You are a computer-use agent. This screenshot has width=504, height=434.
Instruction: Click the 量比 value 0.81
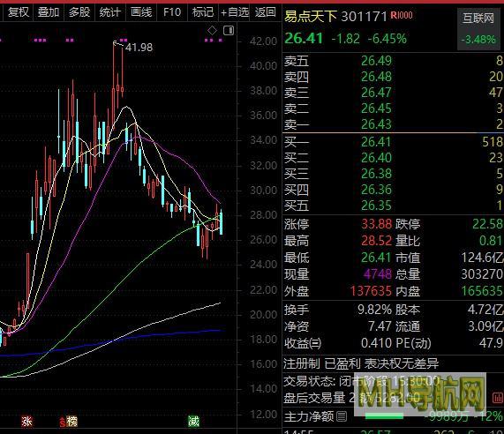point(491,240)
